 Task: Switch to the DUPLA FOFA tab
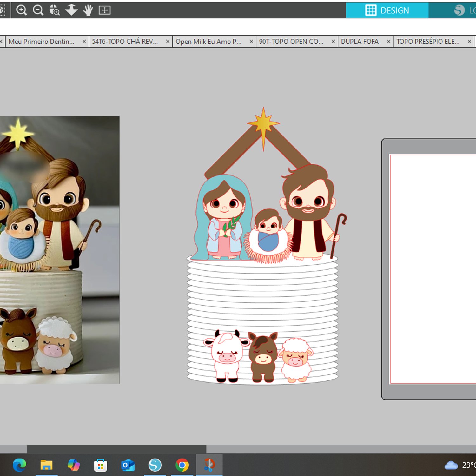pyautogui.click(x=360, y=42)
